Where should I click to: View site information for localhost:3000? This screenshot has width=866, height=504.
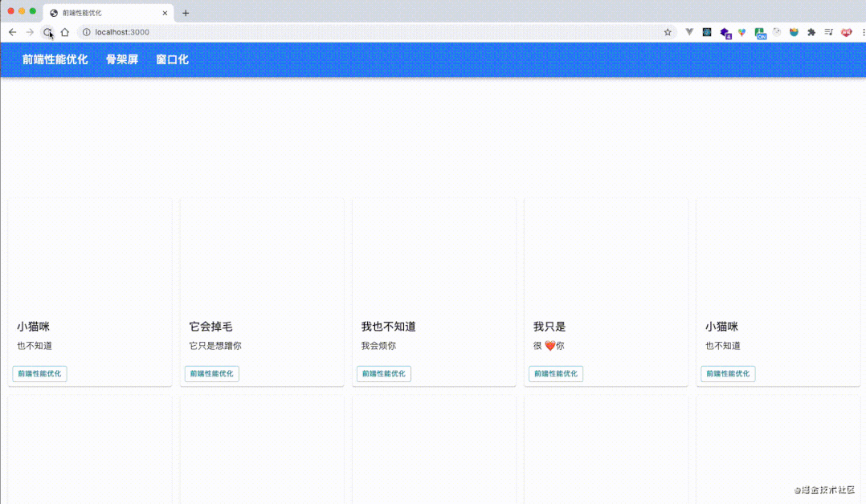pos(87,32)
